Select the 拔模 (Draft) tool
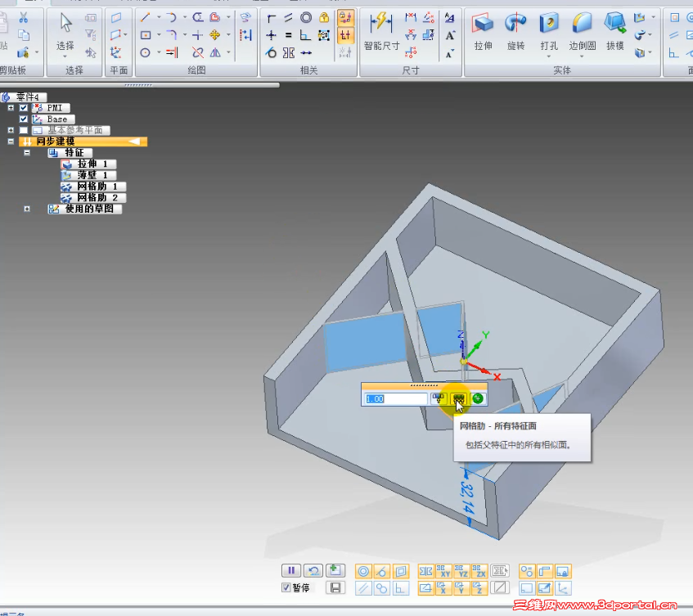 (x=614, y=31)
